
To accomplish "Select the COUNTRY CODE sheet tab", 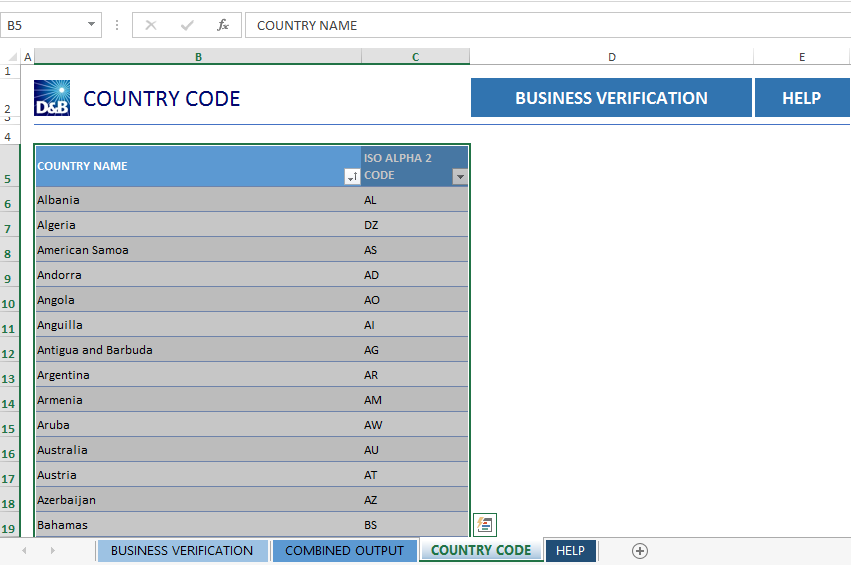I will tap(481, 550).
